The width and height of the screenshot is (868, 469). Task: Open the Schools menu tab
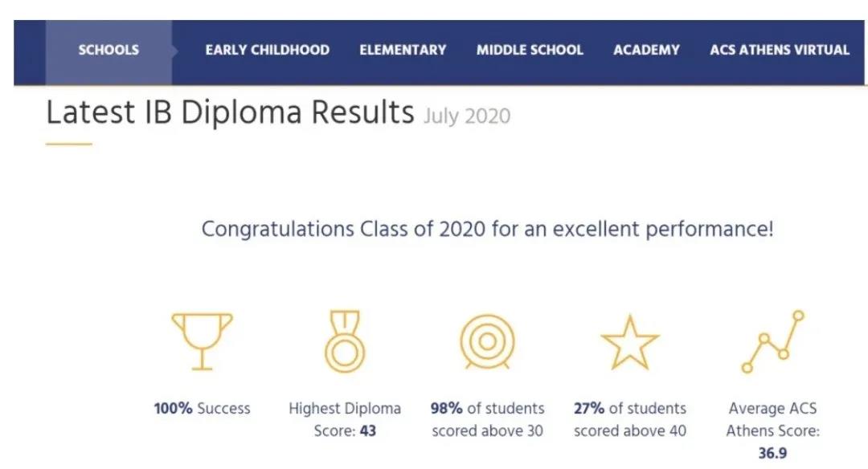click(108, 51)
